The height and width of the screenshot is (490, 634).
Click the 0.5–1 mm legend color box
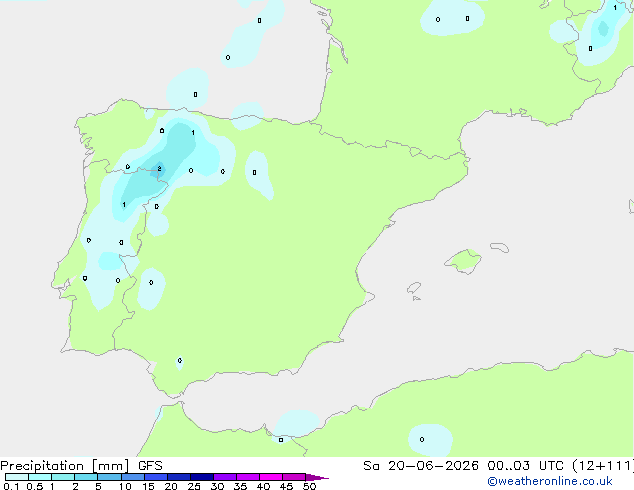[40, 477]
